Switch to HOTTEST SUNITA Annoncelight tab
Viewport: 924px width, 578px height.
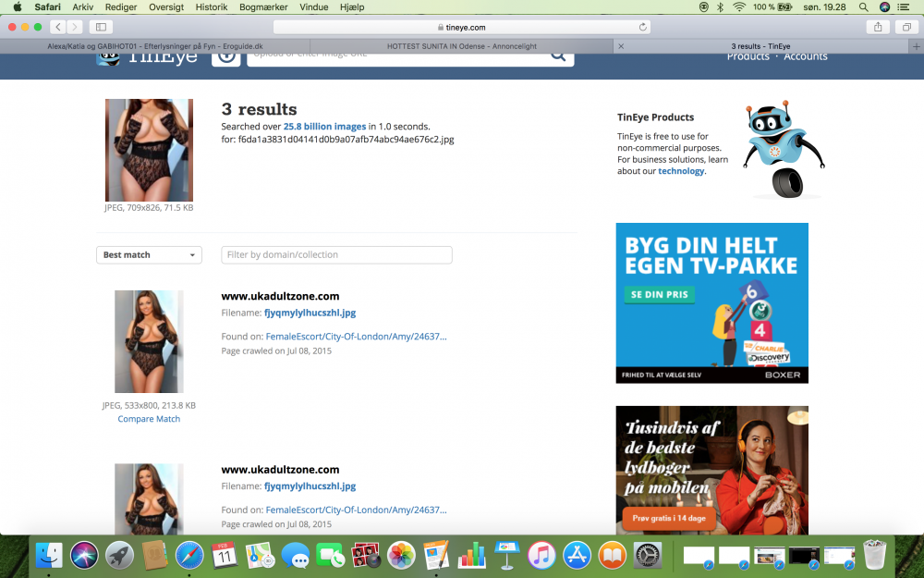click(462, 46)
